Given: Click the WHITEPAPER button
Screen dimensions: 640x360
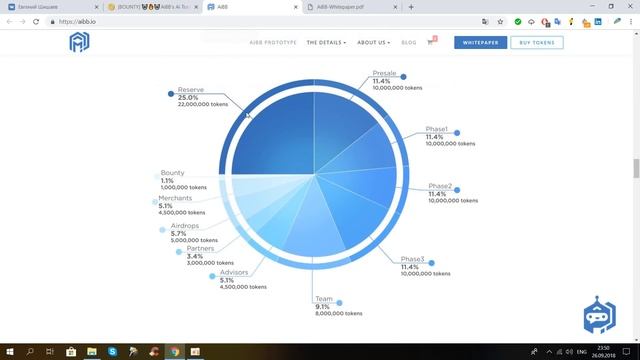Looking at the screenshot, I should click(x=480, y=42).
